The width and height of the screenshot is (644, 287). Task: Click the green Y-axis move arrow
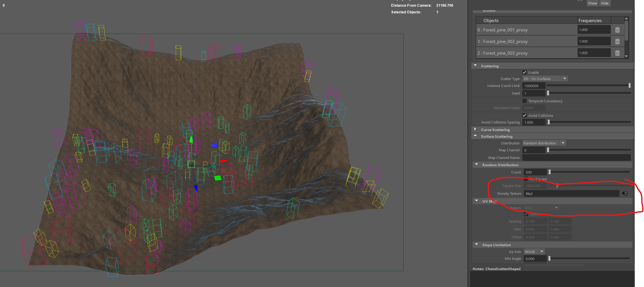tap(191, 139)
